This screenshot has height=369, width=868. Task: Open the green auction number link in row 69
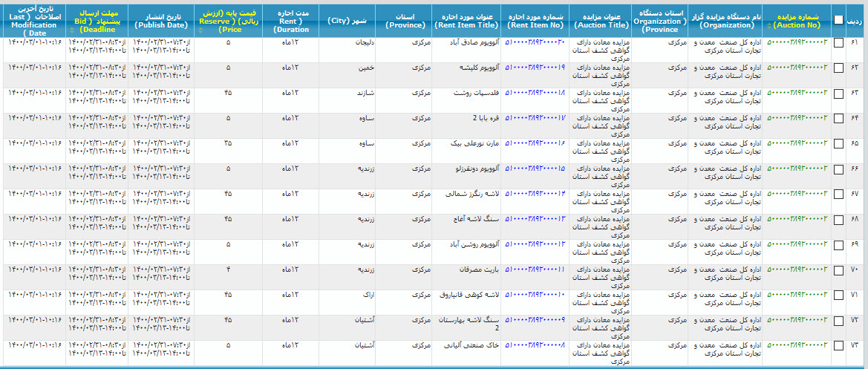(797, 244)
